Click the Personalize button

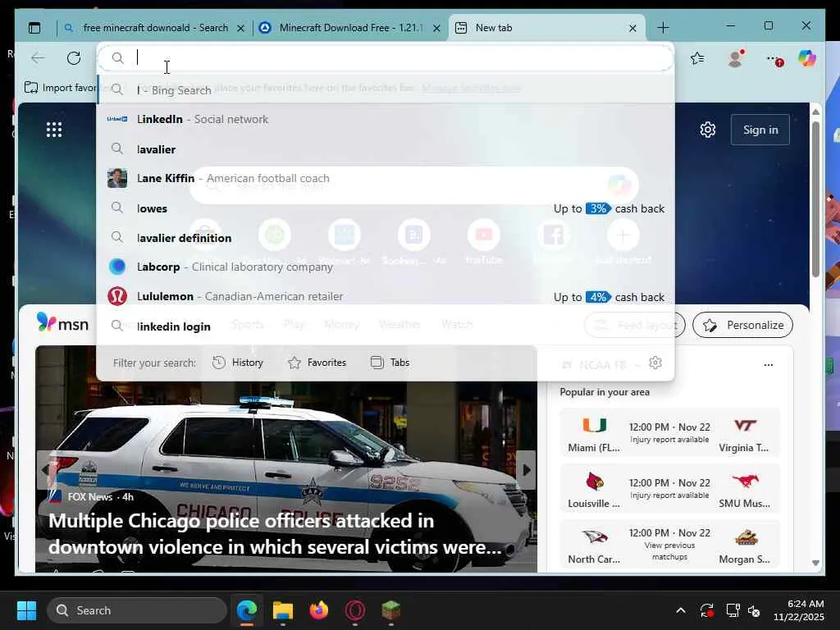click(x=742, y=325)
